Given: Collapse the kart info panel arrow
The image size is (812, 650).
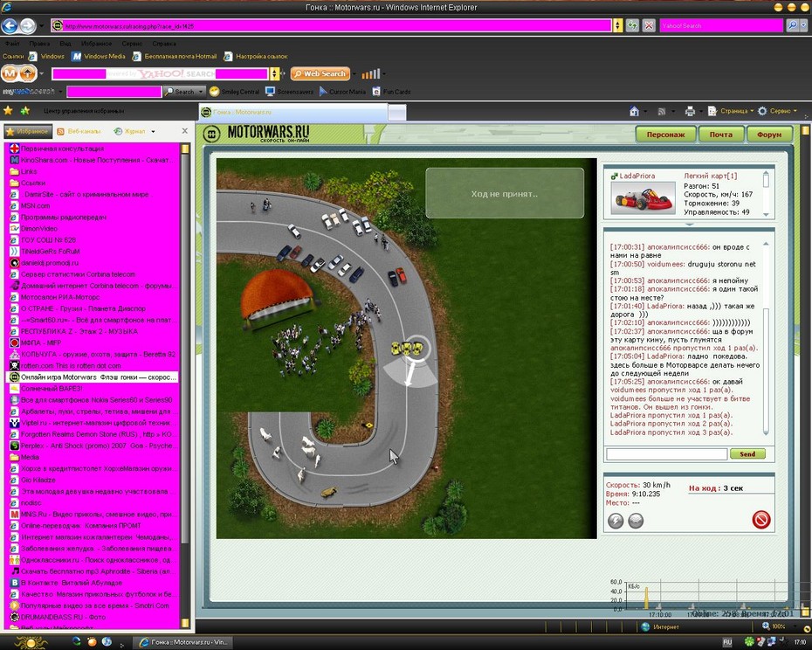Looking at the screenshot, I should 689,225.
